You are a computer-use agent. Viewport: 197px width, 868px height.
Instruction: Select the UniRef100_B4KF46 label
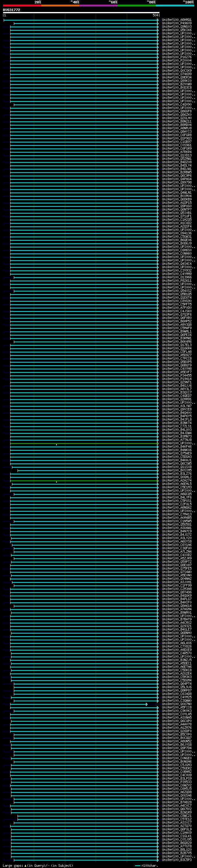pos(177,446)
